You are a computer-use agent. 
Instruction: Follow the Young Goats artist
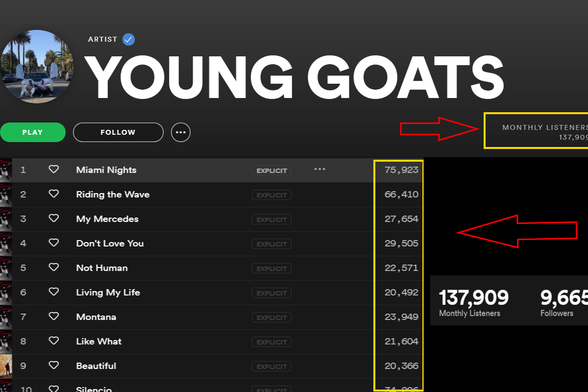click(x=118, y=132)
